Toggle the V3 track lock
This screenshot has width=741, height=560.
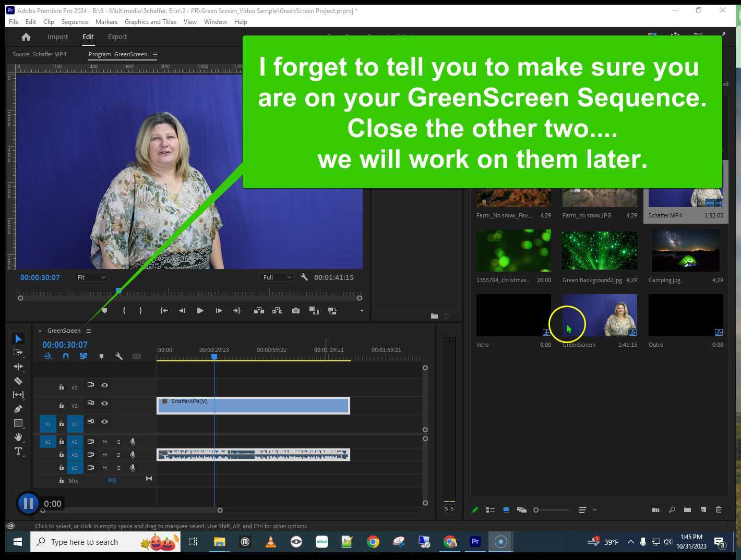(62, 387)
